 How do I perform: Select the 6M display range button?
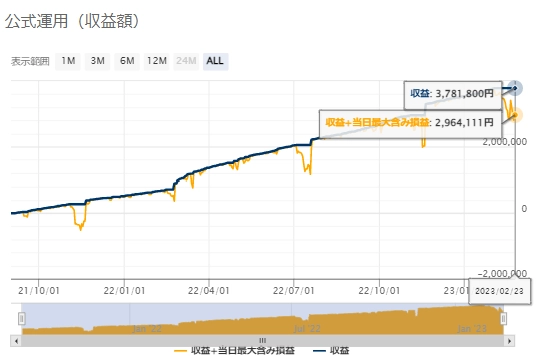pos(127,62)
